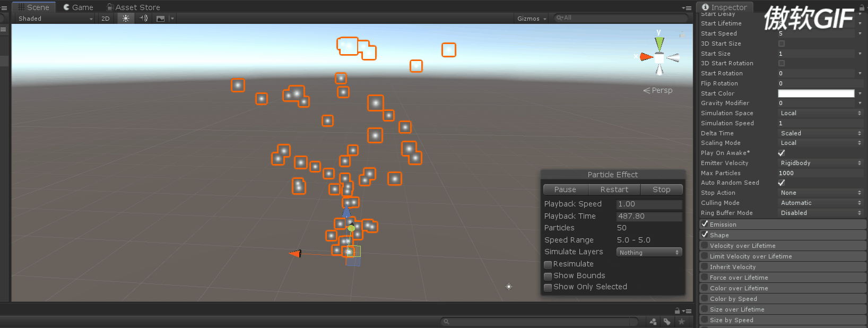
Task: Toggle the 3D Start Size checkbox
Action: [782, 44]
